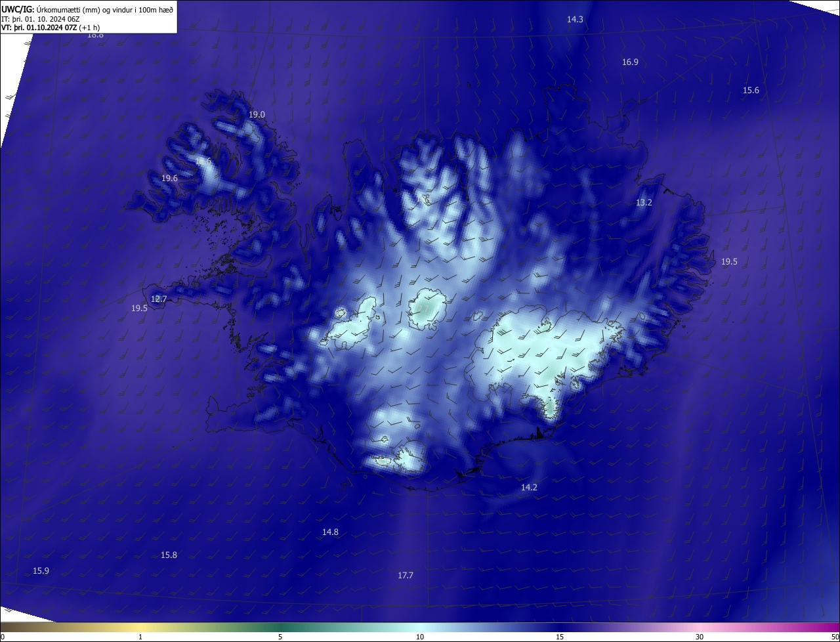Click the 15.6 value on the map
Viewport: 840px width, 642px height.
point(751,91)
